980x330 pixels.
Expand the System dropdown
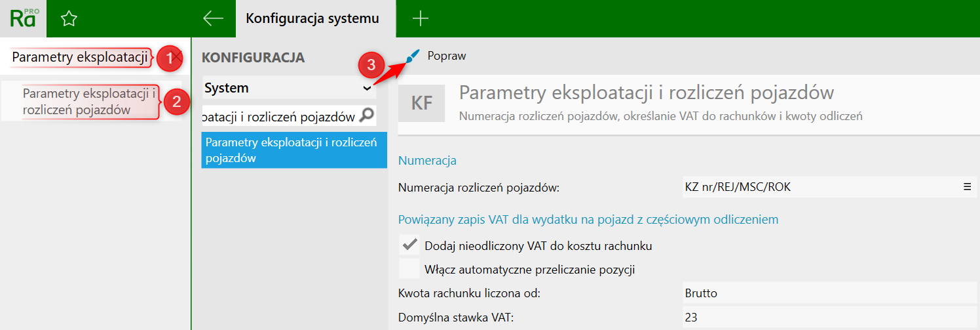(x=288, y=88)
